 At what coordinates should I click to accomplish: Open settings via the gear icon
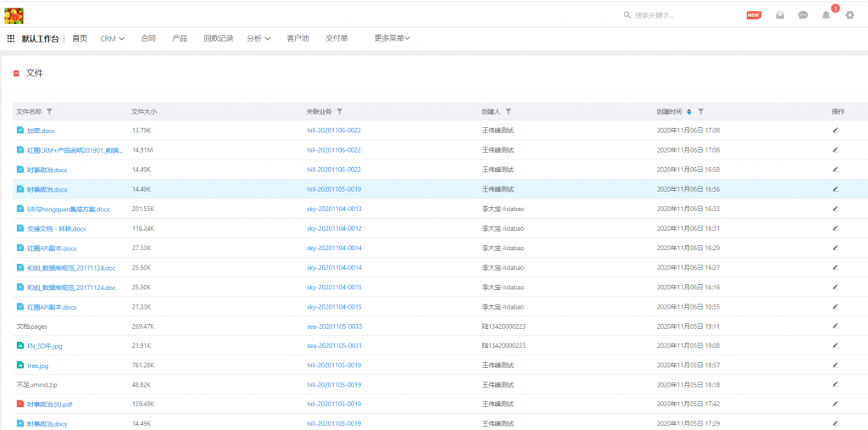coord(849,15)
